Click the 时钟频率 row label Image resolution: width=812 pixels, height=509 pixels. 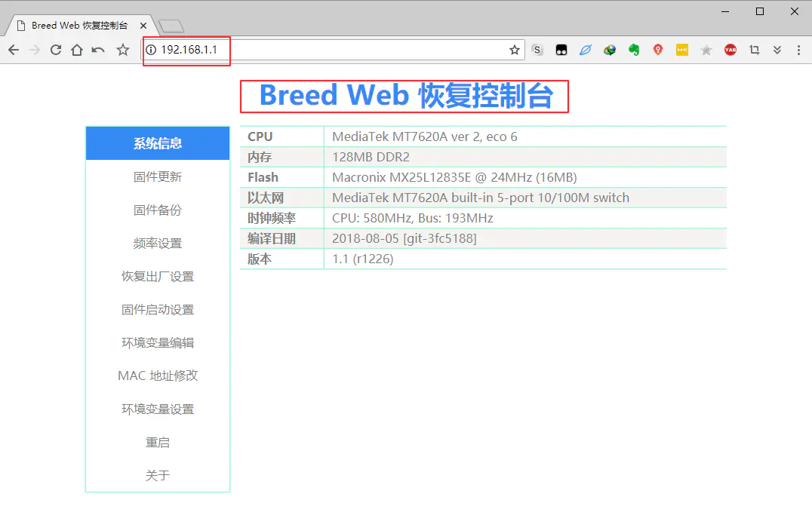point(272,218)
